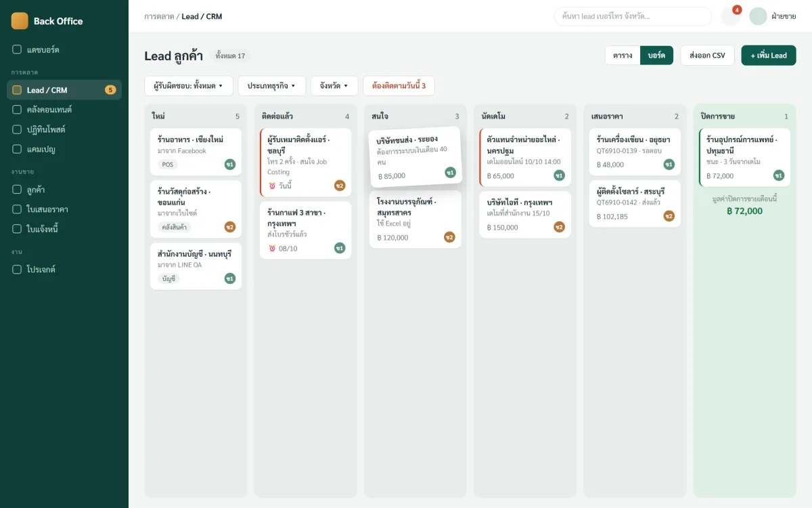Click the ร้านกาแฟ 3 สาขา · กรุงเทพฯ title

click(x=296, y=218)
